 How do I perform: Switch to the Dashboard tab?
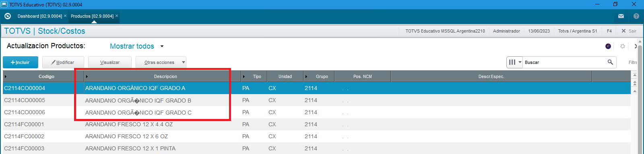coord(39,16)
